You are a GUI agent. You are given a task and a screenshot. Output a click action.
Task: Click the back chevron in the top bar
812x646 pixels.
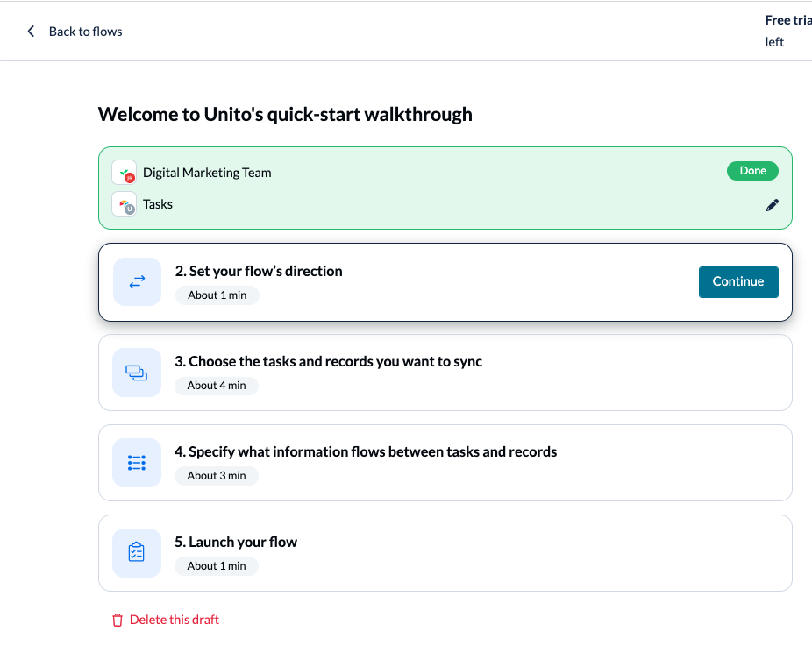click(x=31, y=31)
